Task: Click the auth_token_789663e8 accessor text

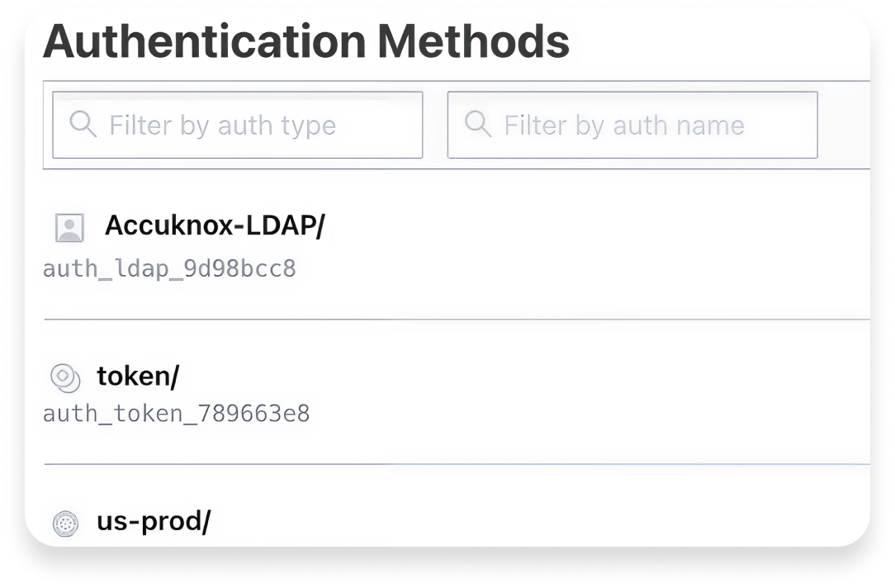Action: [x=175, y=413]
